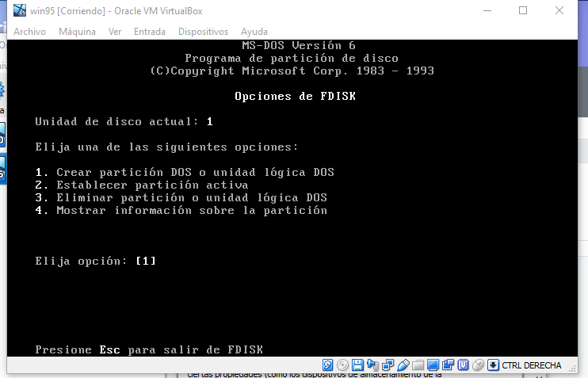Click option 3 Eliminar partición
Image resolution: width=588 pixels, height=378 pixels.
click(181, 197)
